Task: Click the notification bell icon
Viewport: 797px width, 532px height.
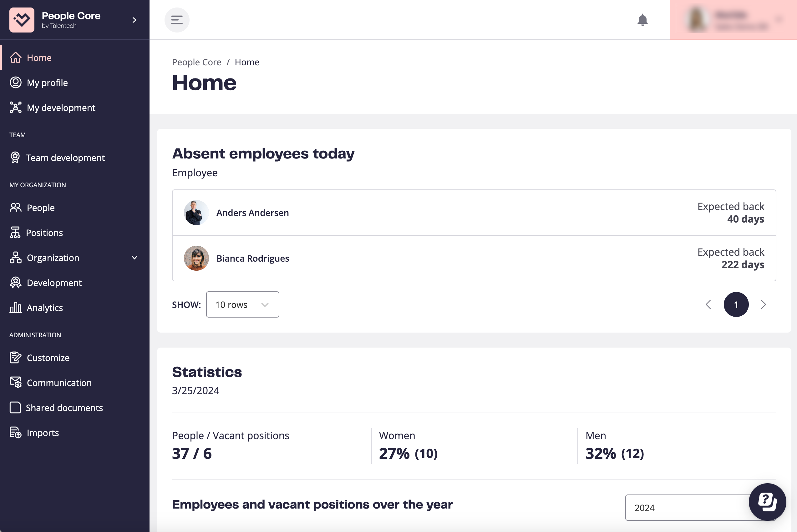Action: [x=642, y=20]
